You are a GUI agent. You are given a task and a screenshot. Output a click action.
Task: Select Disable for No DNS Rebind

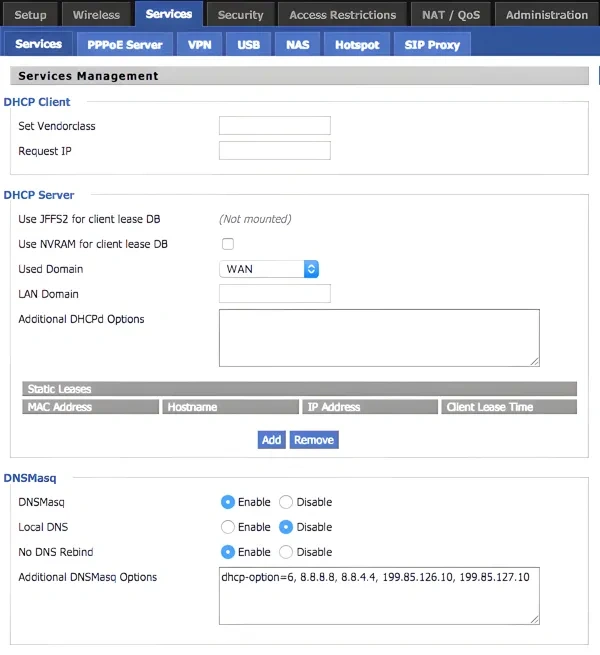click(286, 552)
